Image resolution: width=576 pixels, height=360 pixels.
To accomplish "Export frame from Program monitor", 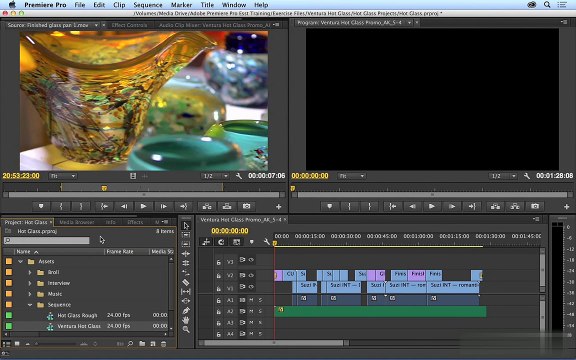I will coord(535,206).
